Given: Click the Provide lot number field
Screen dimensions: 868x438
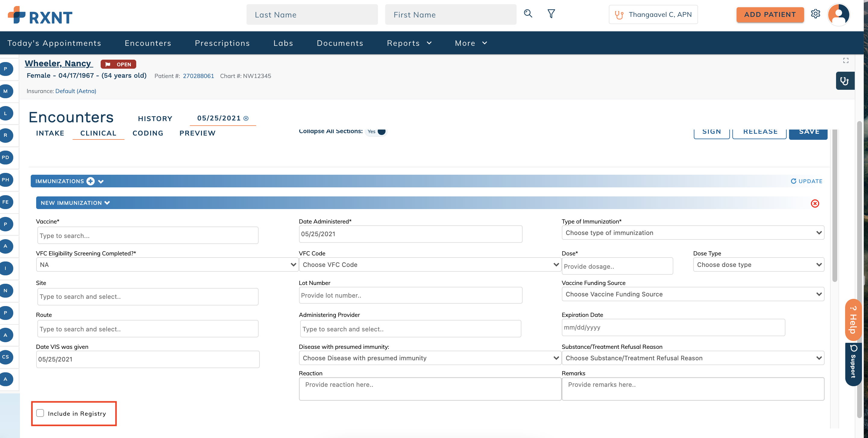Looking at the screenshot, I should 410,295.
